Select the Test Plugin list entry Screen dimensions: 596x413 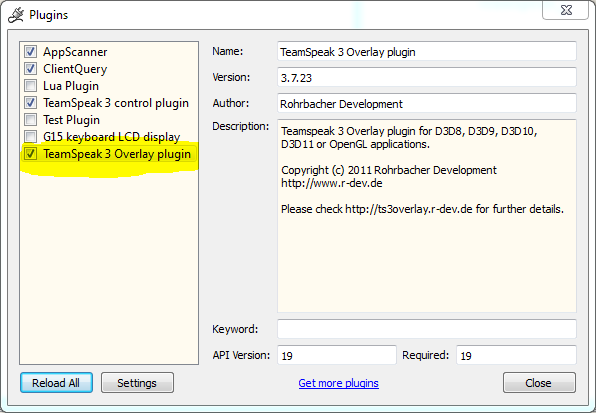click(71, 120)
